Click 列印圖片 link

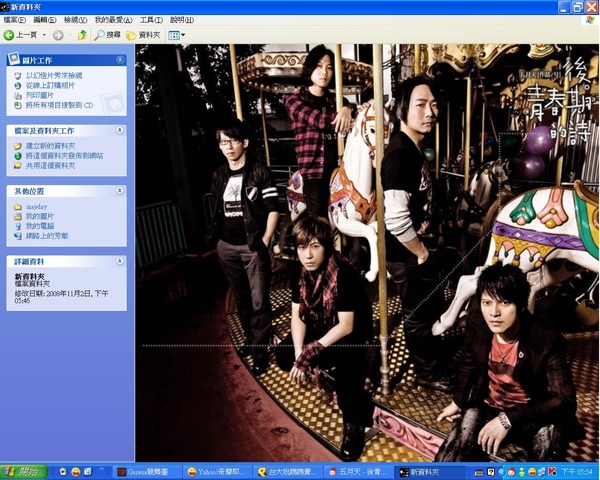pos(40,95)
